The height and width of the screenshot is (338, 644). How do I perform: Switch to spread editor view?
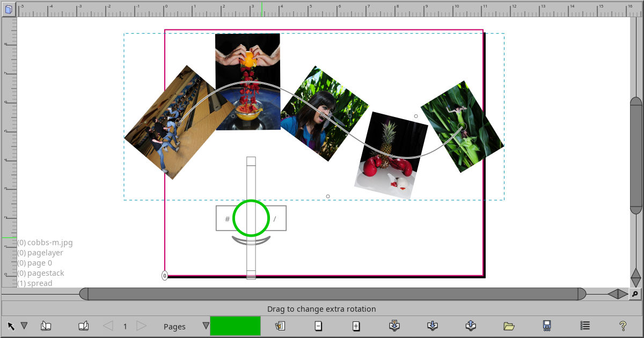coord(83,325)
